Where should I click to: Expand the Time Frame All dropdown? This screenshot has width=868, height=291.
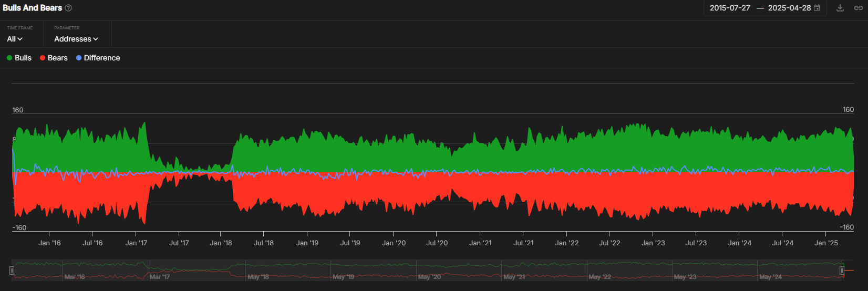[x=15, y=39]
